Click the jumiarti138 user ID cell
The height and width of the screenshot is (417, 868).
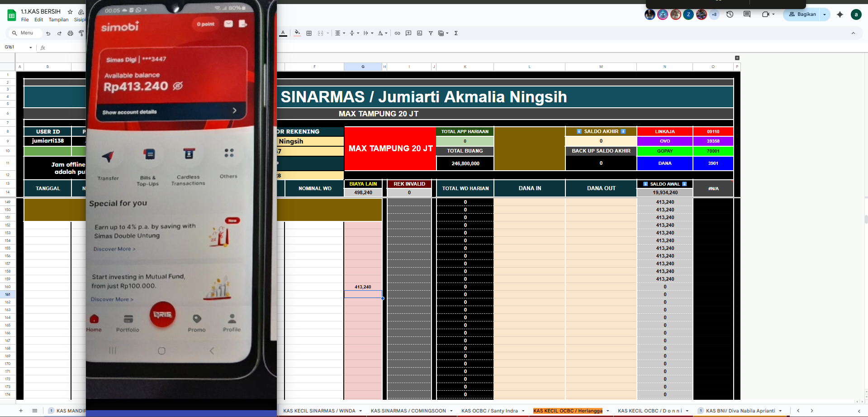[47, 141]
